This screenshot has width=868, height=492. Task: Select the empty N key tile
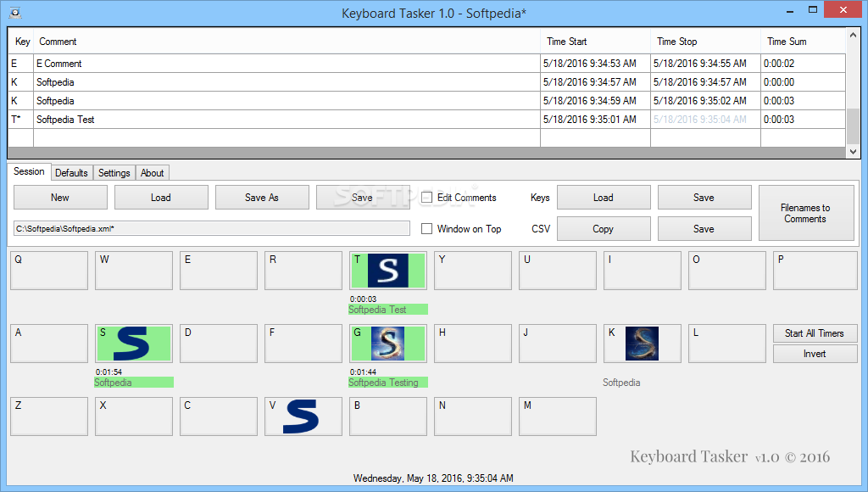tap(473, 417)
